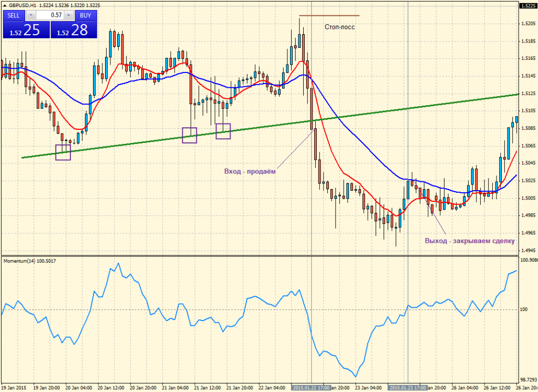Viewport: 538px width, 392px height.
Task: Collapse one-click panel via triangle beside GBPUSD,H1
Action: point(5,5)
